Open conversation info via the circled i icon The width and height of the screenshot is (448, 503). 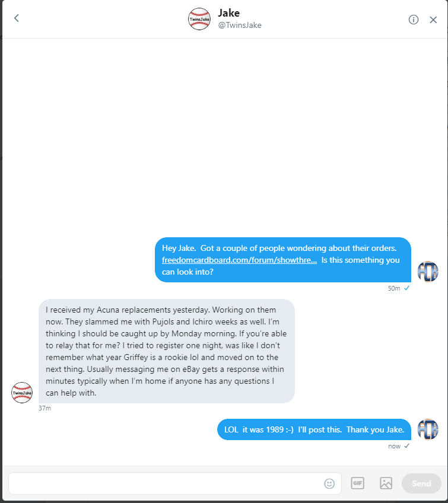point(414,20)
